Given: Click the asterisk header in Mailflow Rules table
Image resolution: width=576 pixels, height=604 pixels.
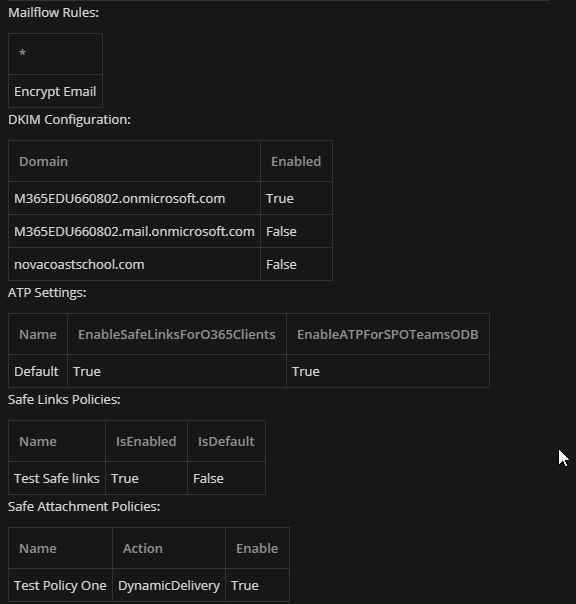Looking at the screenshot, I should (x=55, y=54).
